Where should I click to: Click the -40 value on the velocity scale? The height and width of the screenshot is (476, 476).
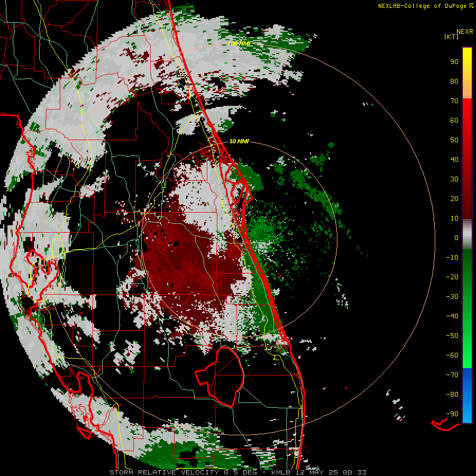[x=452, y=316]
